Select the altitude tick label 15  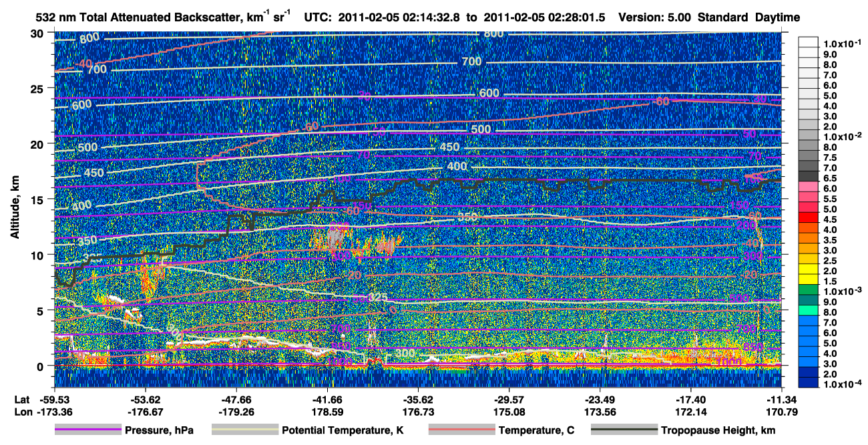pos(37,199)
